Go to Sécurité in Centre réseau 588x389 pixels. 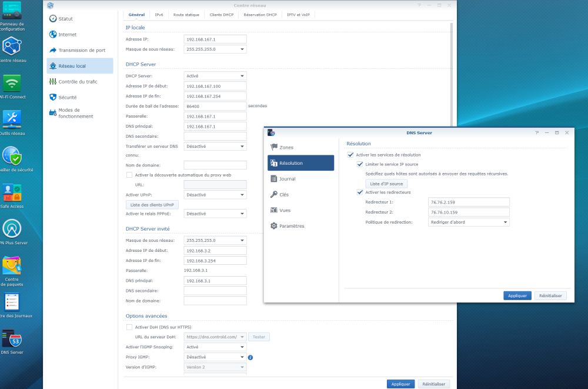[67, 97]
